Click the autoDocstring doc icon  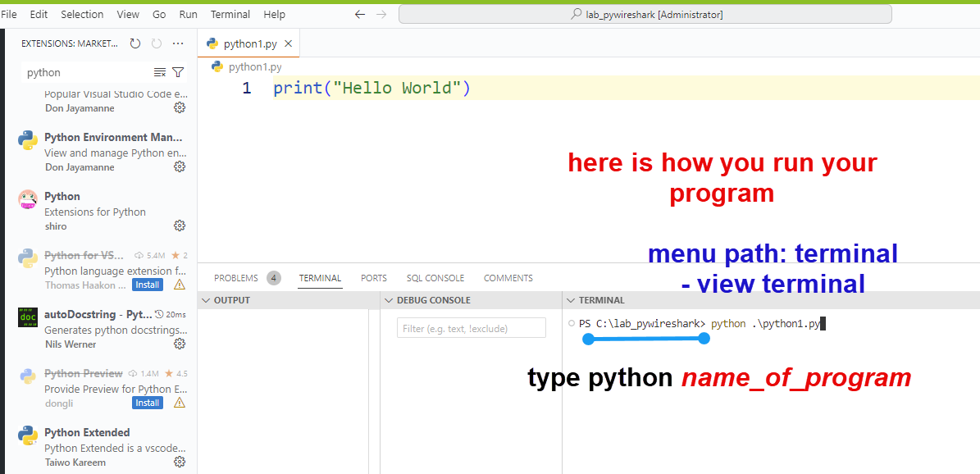point(28,317)
